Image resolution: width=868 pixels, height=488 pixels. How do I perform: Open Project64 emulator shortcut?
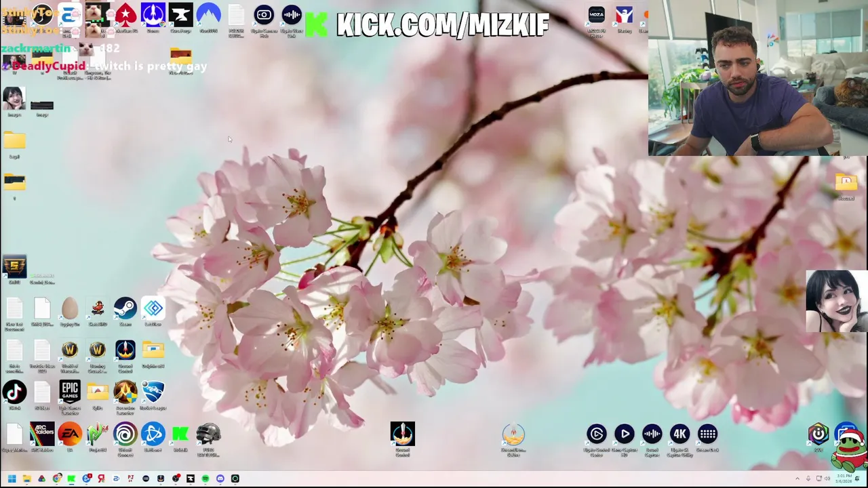[x=98, y=434]
